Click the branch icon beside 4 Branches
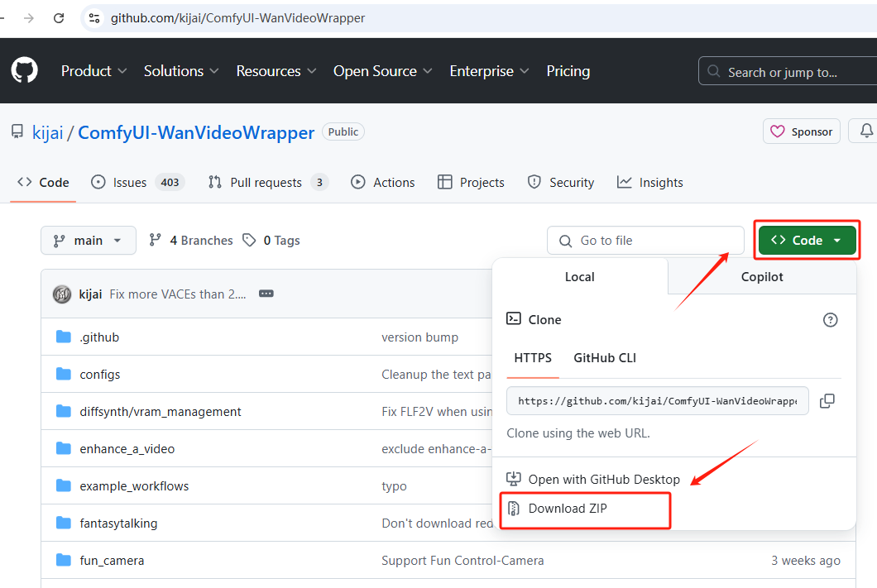This screenshot has width=877, height=588. tap(156, 240)
